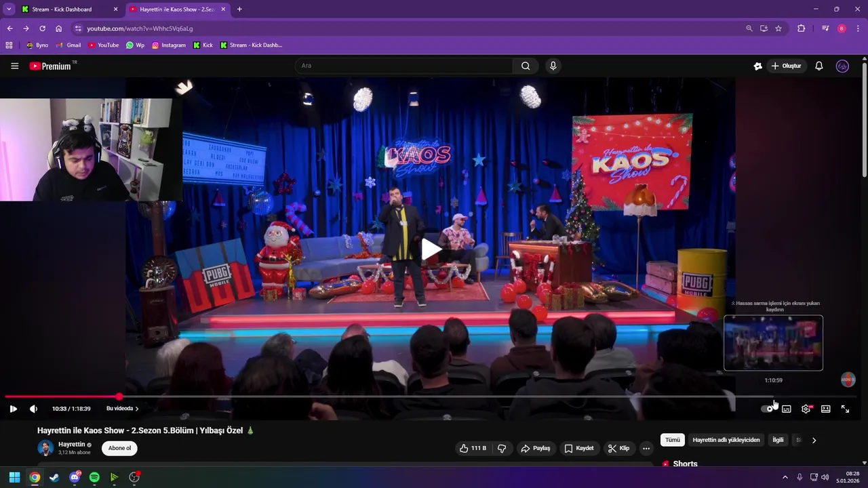The height and width of the screenshot is (488, 868).
Task: Play the video from the center play button
Action: pyautogui.click(x=431, y=249)
